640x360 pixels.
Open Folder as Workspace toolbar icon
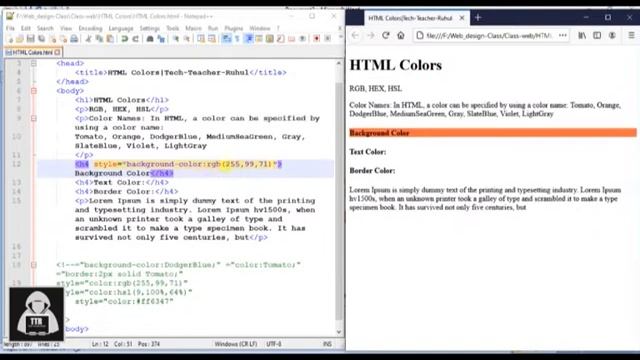click(x=291, y=39)
